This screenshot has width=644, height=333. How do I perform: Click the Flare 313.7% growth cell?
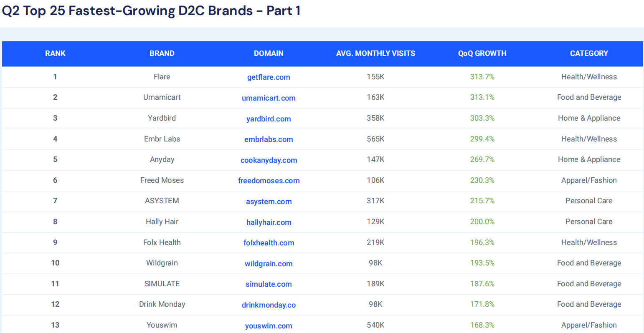(482, 77)
